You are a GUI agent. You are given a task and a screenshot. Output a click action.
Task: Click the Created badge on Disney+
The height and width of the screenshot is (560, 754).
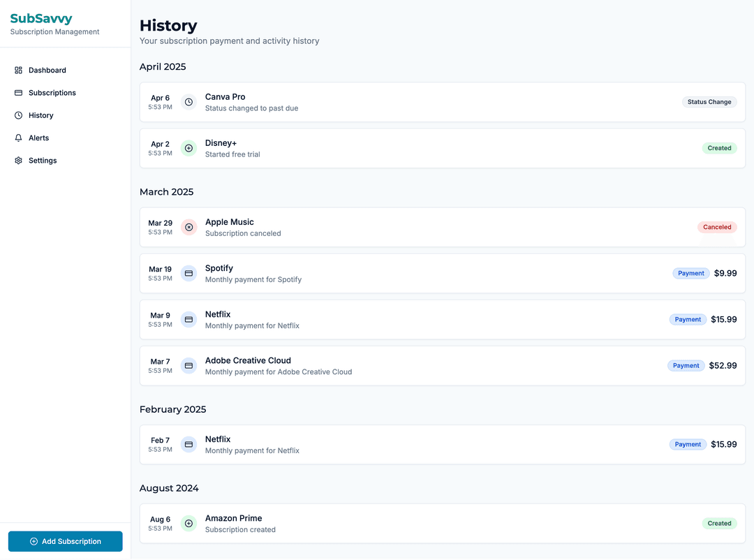point(720,148)
